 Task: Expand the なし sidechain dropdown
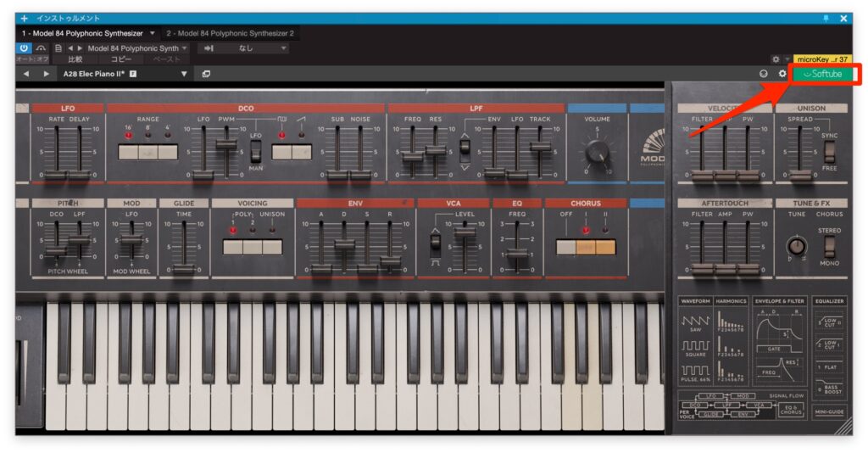(283, 48)
